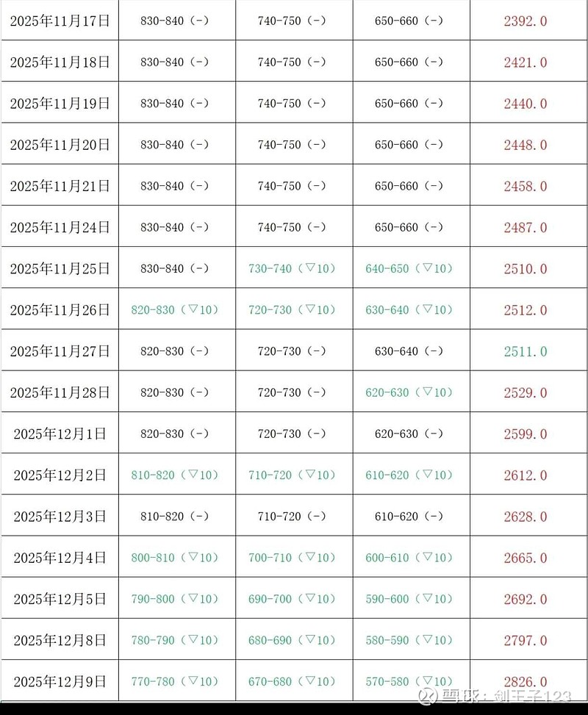Select the 730-740 (▽10) cell
588x715 pixels.
[292, 268]
